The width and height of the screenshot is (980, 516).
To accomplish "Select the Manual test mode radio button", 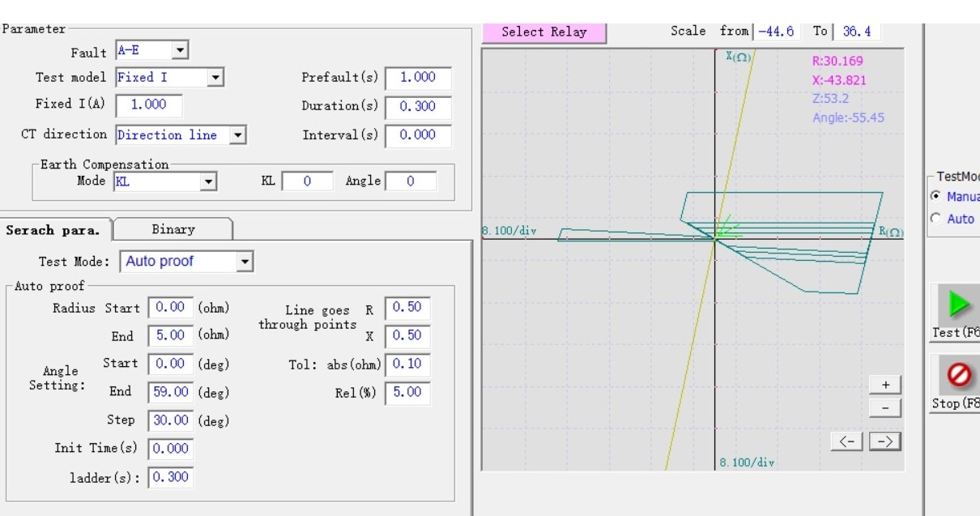I will (x=936, y=196).
